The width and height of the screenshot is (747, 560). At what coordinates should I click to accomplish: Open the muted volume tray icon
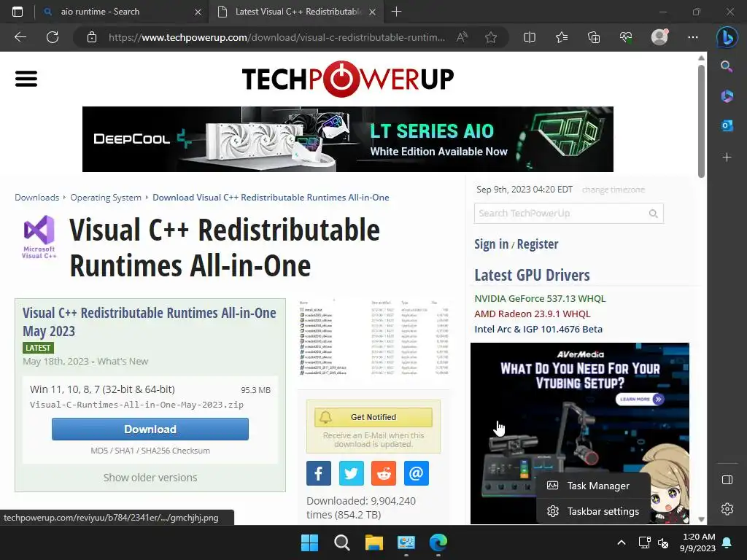[x=663, y=542]
